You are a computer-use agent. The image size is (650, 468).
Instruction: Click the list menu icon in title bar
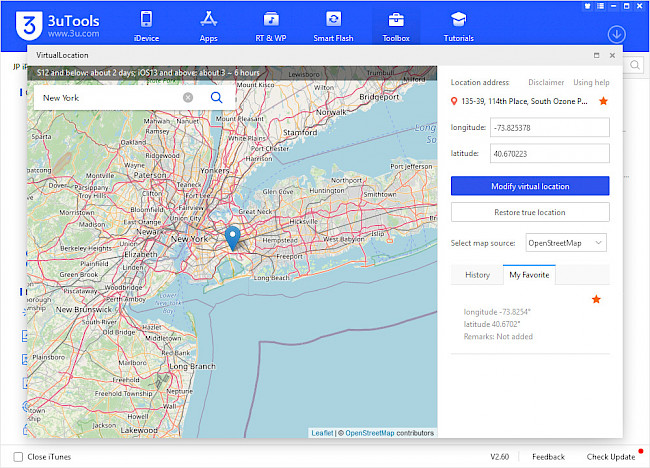[x=600, y=6]
